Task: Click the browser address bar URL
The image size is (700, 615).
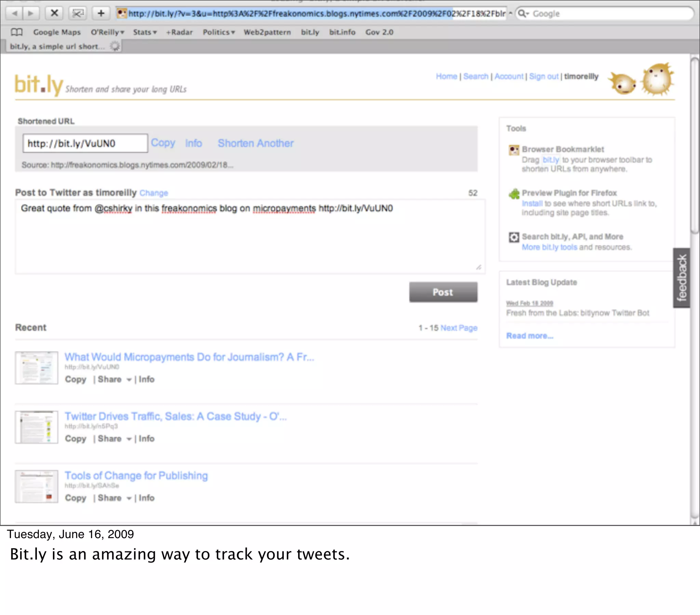Action: [x=311, y=14]
